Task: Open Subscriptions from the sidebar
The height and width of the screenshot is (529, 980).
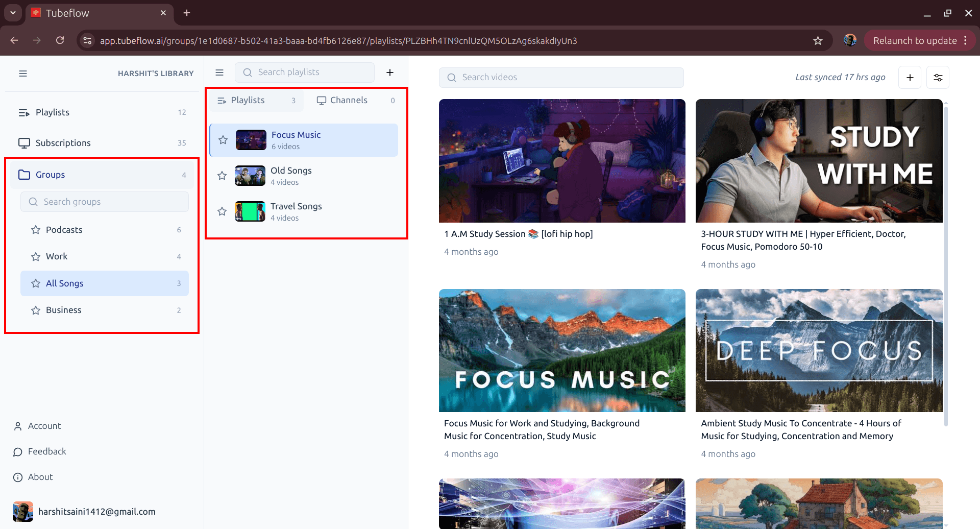Action: pos(63,142)
